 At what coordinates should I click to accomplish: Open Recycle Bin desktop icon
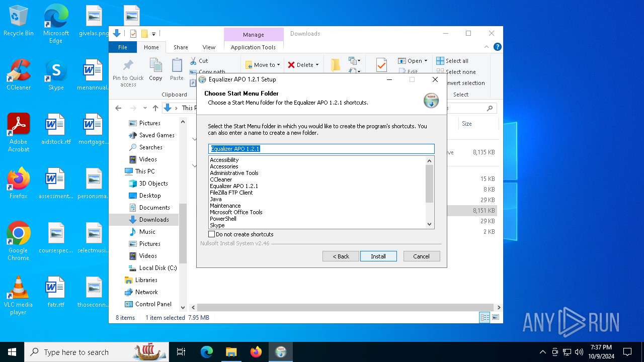tap(19, 21)
